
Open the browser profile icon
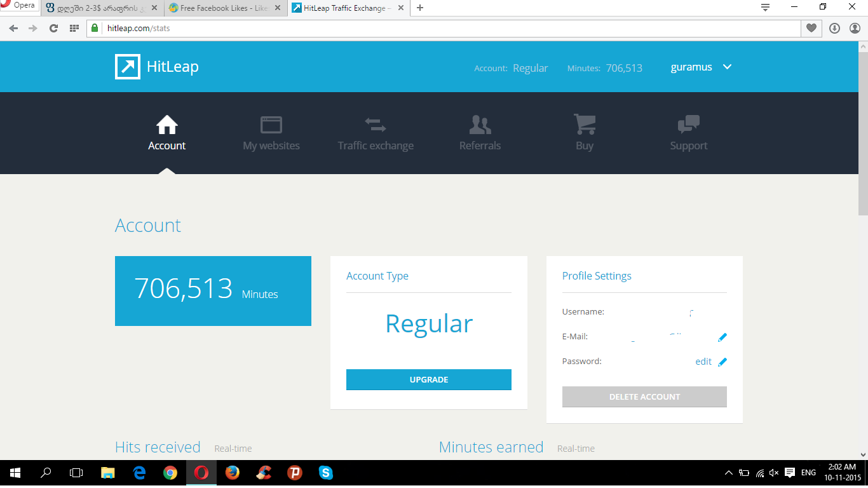click(855, 29)
